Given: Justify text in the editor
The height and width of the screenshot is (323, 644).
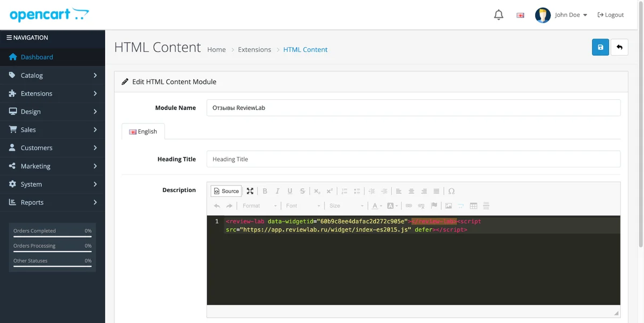Looking at the screenshot, I should click(436, 191).
